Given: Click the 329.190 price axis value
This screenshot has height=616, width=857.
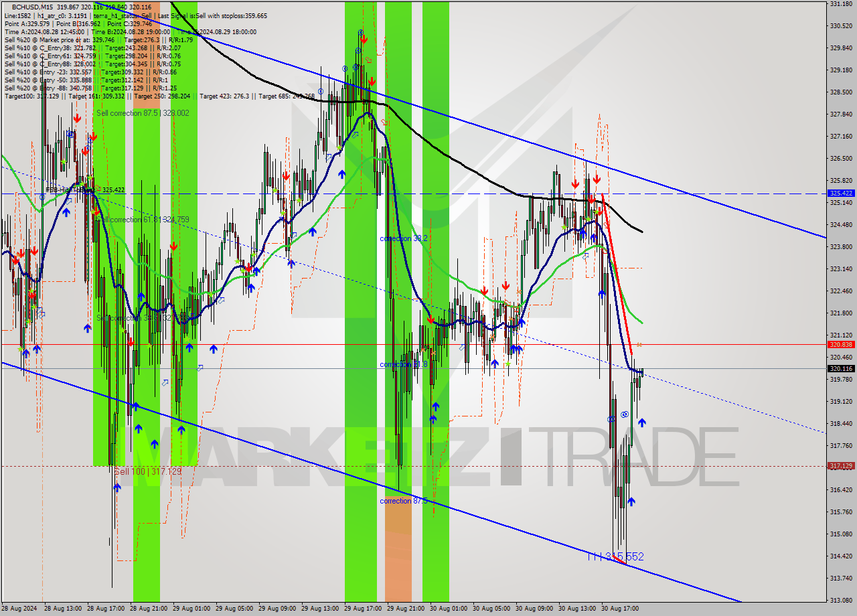Looking at the screenshot, I should [x=841, y=70].
